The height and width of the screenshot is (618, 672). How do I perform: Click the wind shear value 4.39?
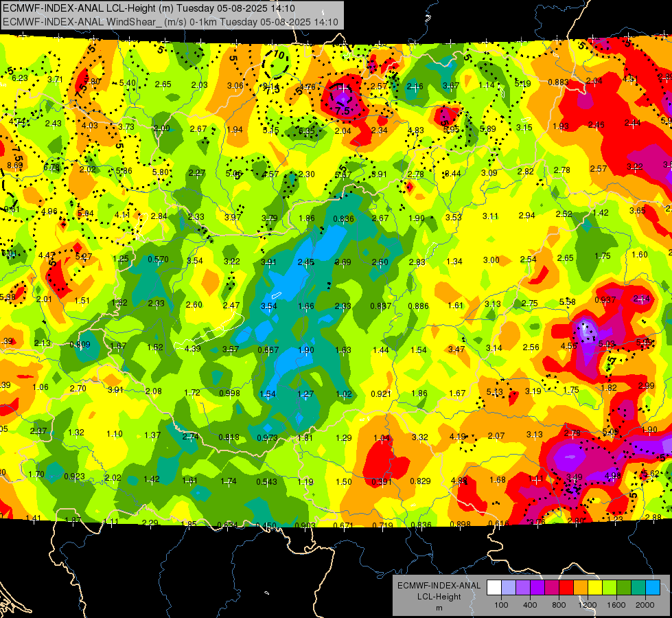pos(192,349)
